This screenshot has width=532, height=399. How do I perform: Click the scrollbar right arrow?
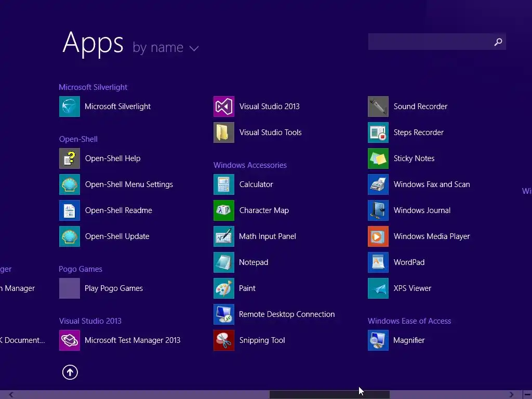pos(511,395)
